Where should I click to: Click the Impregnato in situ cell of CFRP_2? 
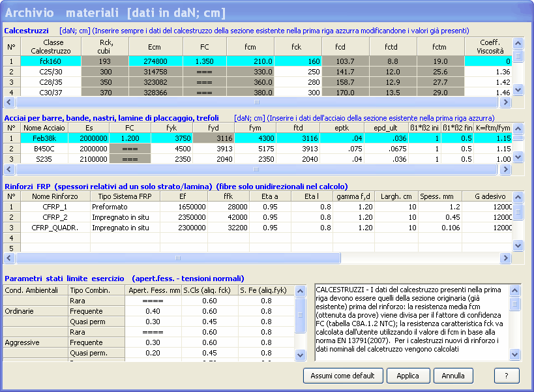coord(125,217)
